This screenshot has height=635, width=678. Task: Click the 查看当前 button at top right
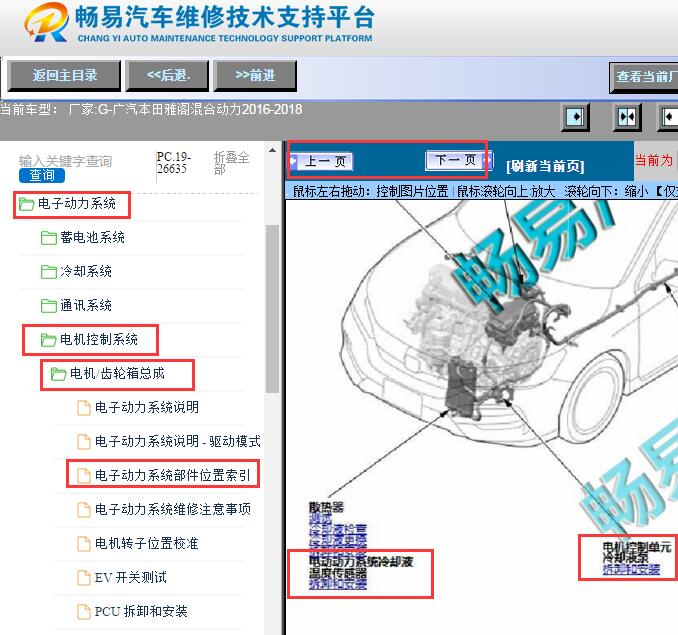pyautogui.click(x=644, y=77)
